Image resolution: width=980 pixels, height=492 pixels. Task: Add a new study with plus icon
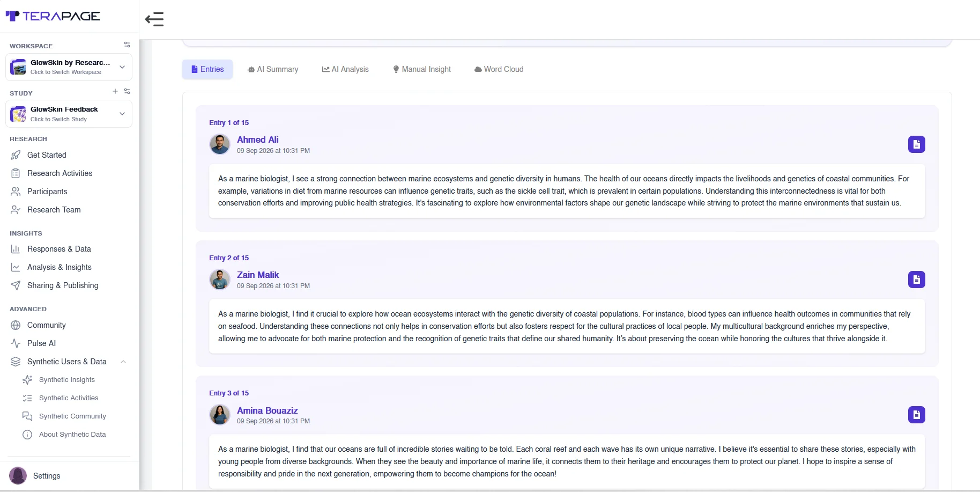[x=115, y=91]
